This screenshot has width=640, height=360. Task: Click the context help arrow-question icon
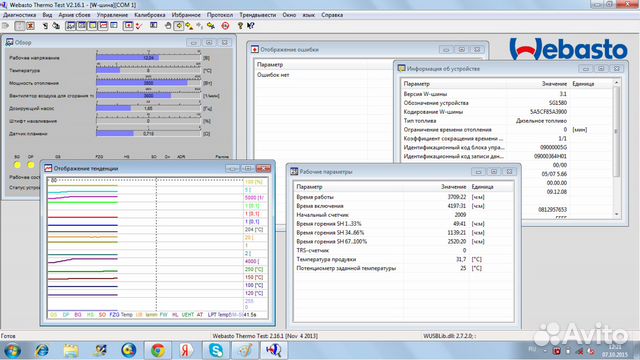point(251,26)
